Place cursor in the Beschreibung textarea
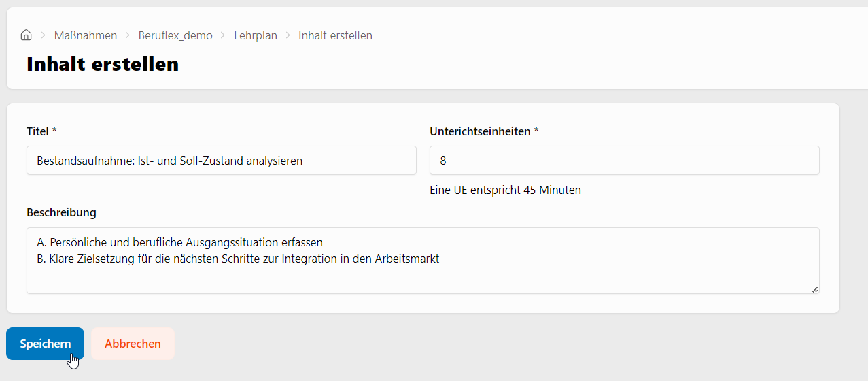 click(423, 261)
